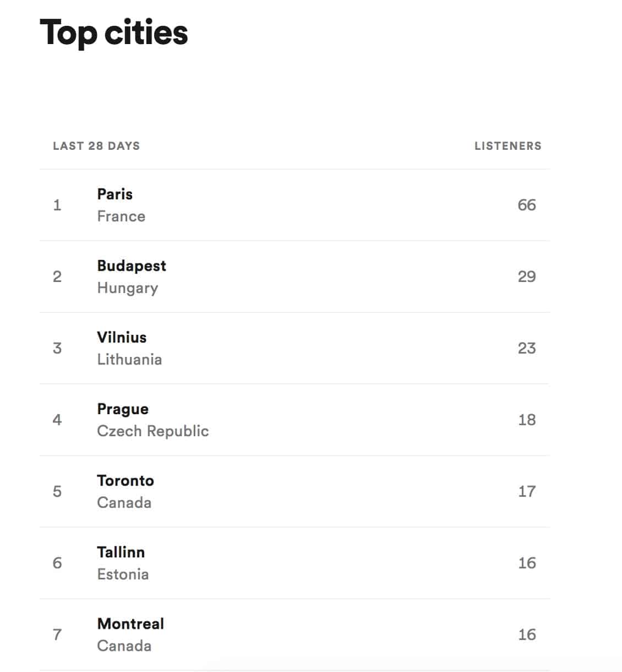The width and height of the screenshot is (622, 672).
Task: Select the 23 listeners value for Vilnius
Action: coord(527,348)
